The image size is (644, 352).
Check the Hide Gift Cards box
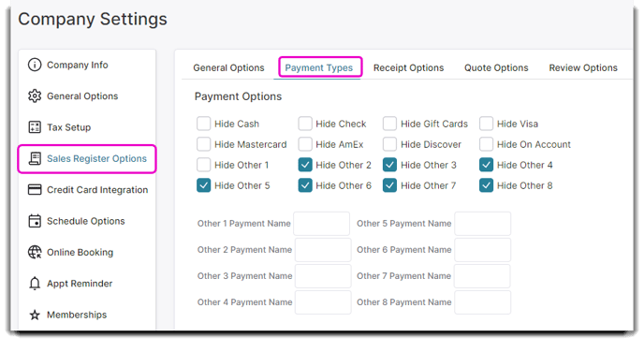click(389, 124)
